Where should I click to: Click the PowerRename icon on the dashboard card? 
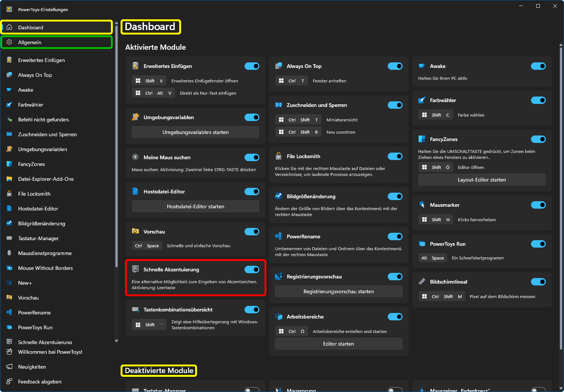[x=279, y=236]
